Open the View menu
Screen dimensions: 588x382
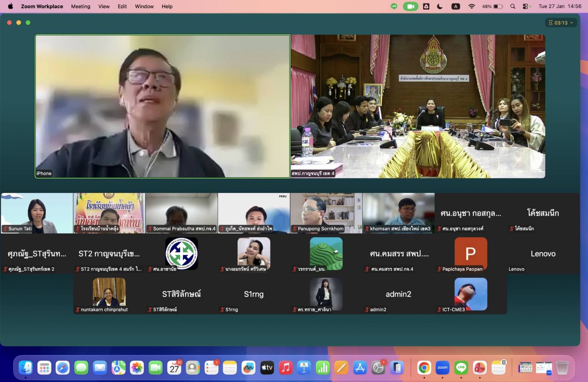[104, 6]
